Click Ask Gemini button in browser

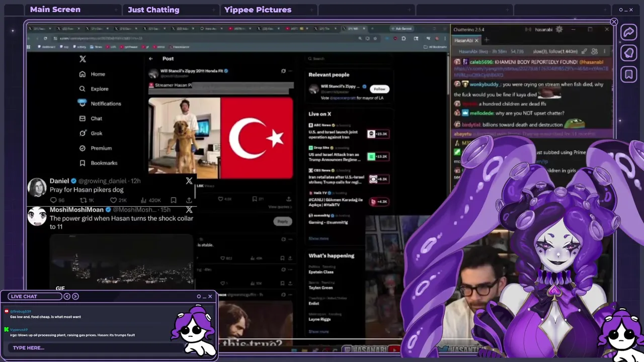(x=403, y=29)
